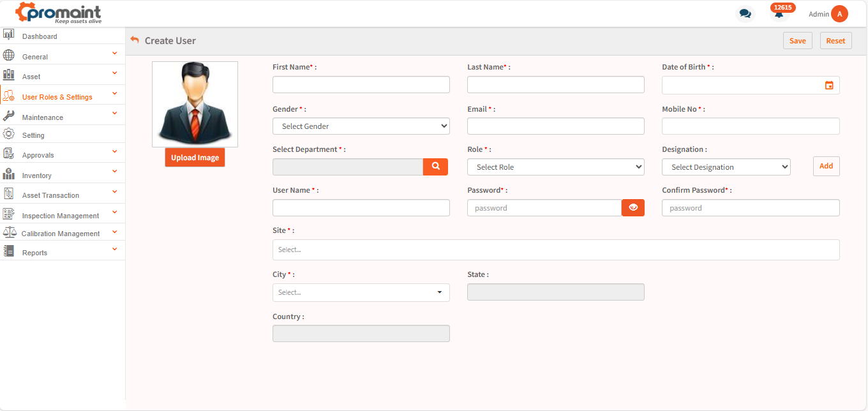868x411 pixels.
Task: Click the Upload Image button
Action: click(195, 158)
